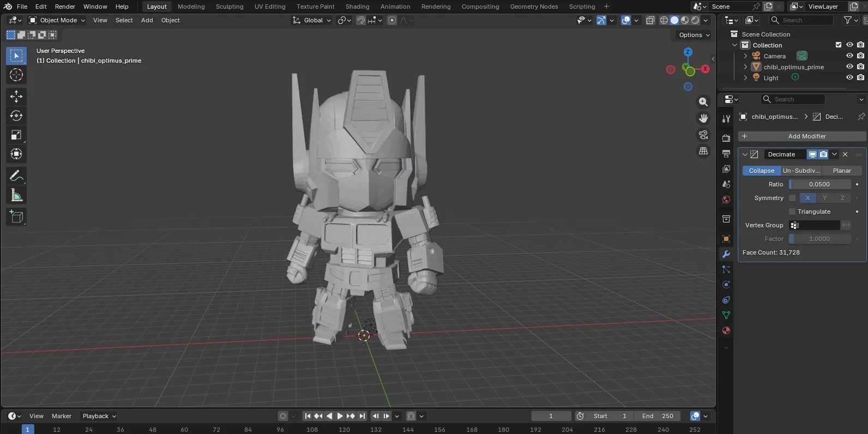Select Un-Subdivide decimate mode
The image size is (868, 434).
801,171
